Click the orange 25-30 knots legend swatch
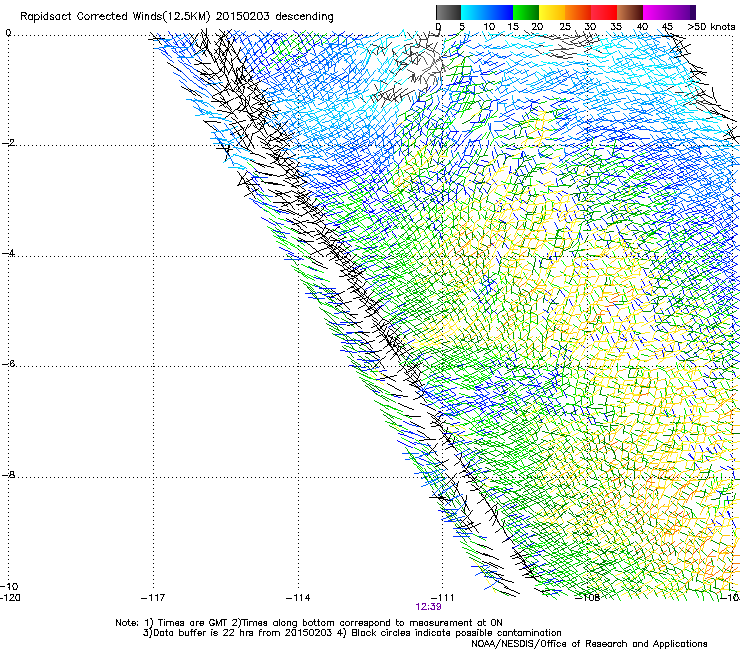 click(x=578, y=12)
